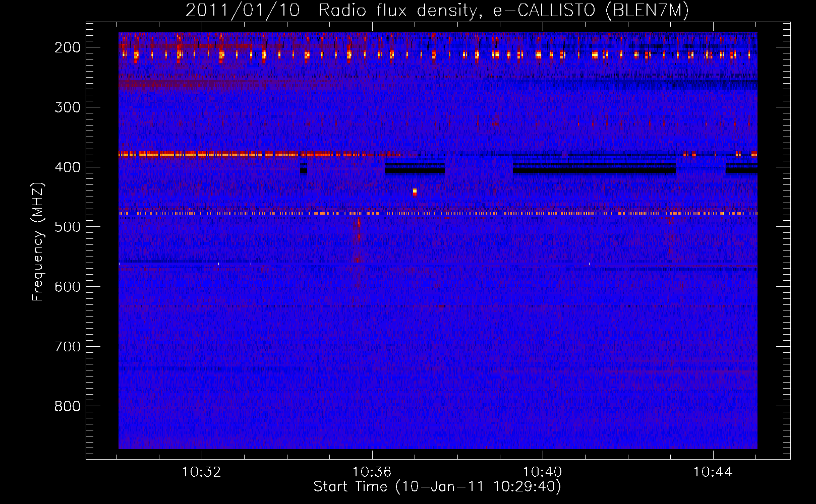Viewport: 816px width, 504px height.
Task: Click the 800 frequency tick label
Action: (x=68, y=406)
